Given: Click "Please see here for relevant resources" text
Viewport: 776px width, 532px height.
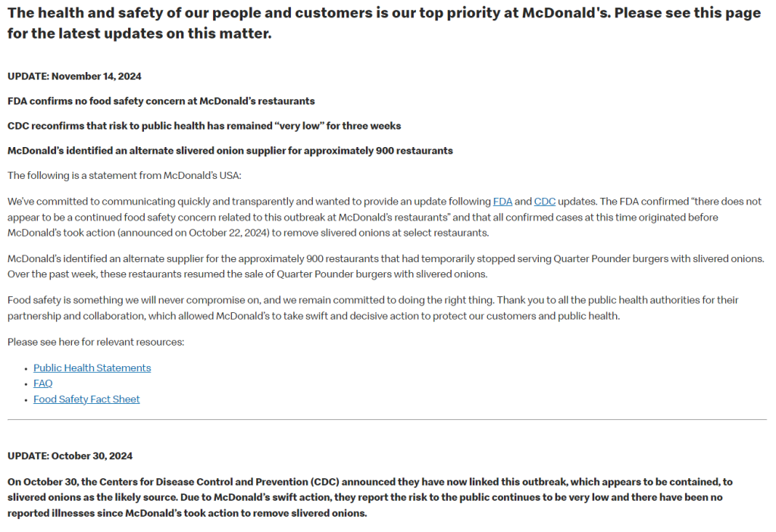Looking at the screenshot, I should [x=95, y=342].
